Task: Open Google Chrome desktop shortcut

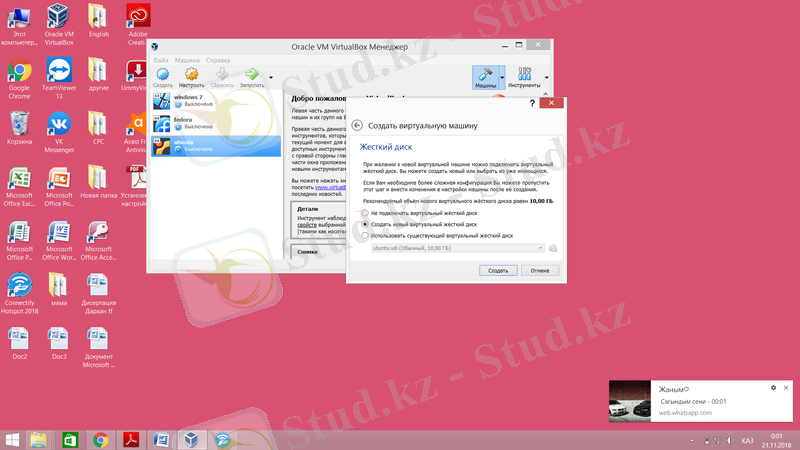Action: click(19, 78)
